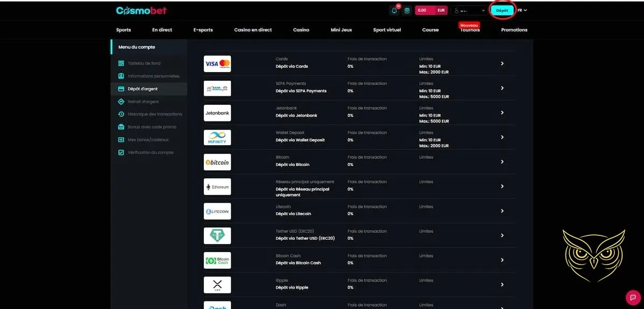Click the Bonus avec code promo icon

click(121, 127)
